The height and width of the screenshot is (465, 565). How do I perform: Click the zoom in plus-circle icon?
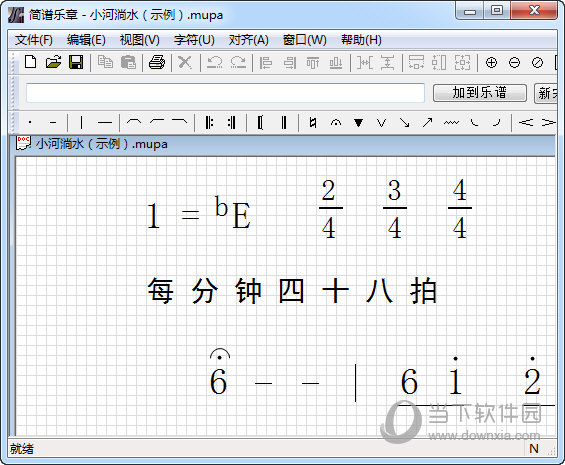coord(491,63)
